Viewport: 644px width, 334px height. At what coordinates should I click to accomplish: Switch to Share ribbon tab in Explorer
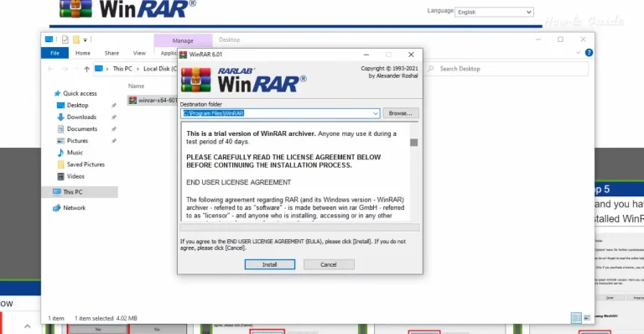point(112,53)
